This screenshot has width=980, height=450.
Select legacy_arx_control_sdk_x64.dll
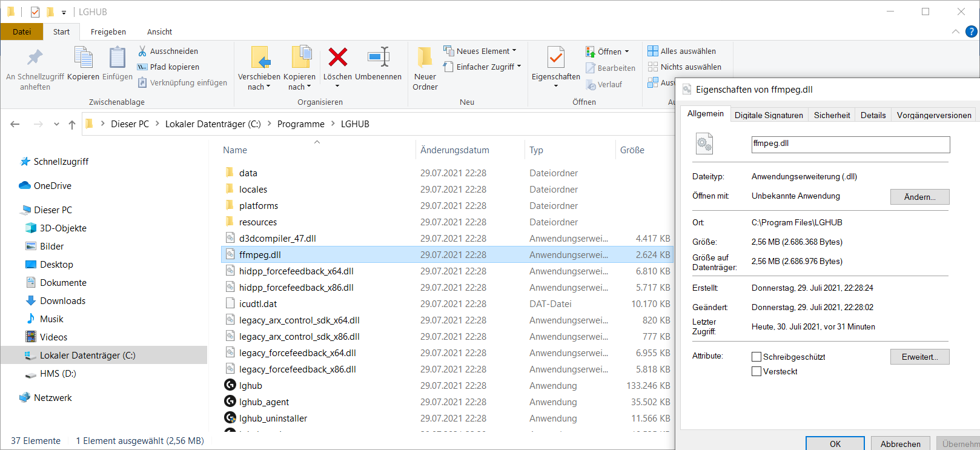tap(299, 320)
